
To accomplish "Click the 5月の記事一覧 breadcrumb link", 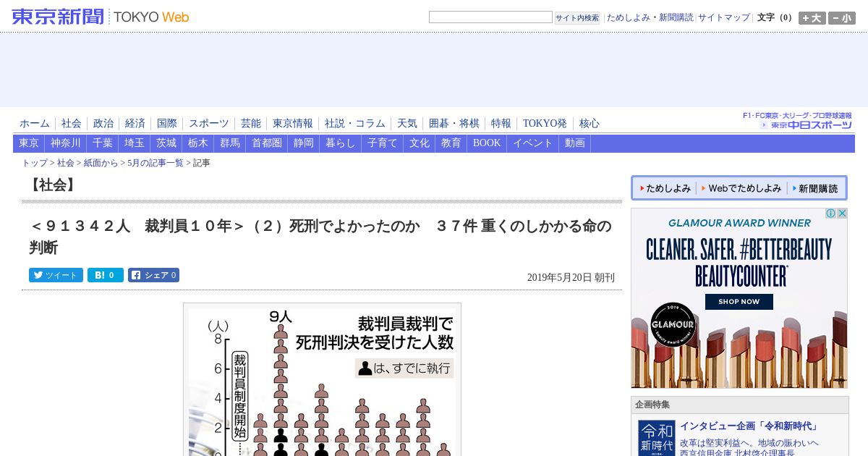I will point(156,164).
